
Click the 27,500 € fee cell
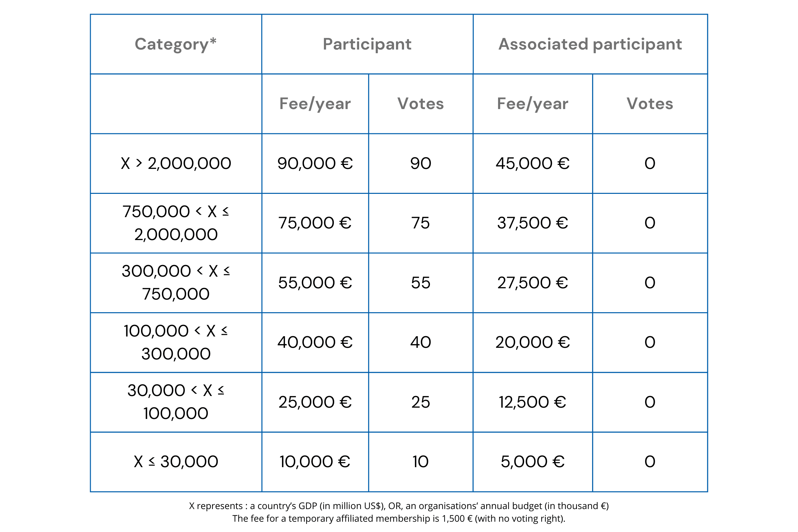click(x=532, y=283)
